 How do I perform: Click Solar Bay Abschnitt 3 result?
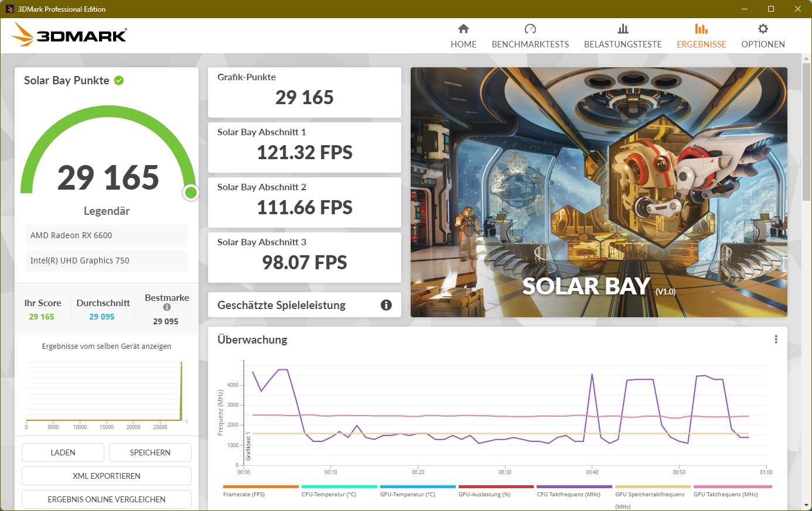[x=305, y=258]
